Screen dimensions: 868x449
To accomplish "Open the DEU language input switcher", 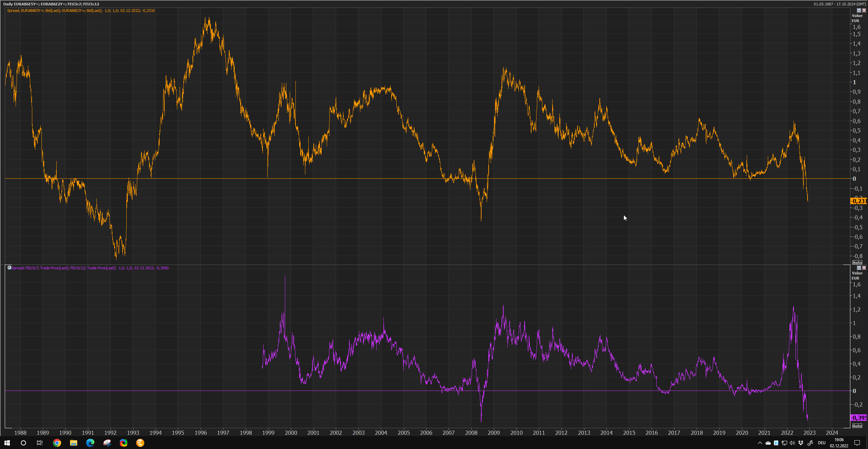I will [x=821, y=443].
